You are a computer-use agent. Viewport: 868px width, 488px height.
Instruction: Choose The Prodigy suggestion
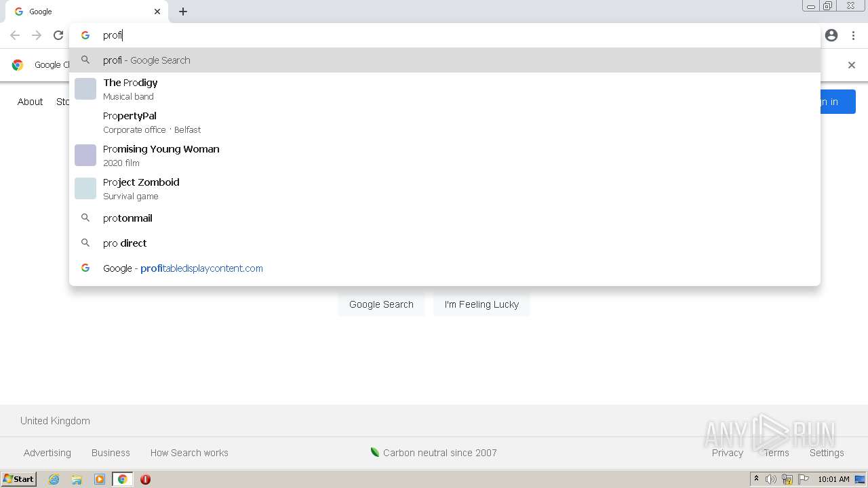[445, 89]
